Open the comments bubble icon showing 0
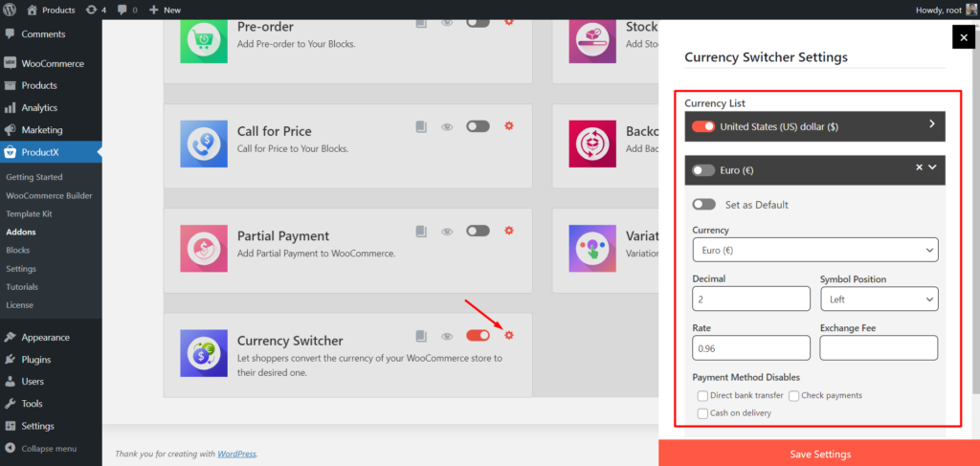This screenshot has height=466, width=980. click(126, 10)
